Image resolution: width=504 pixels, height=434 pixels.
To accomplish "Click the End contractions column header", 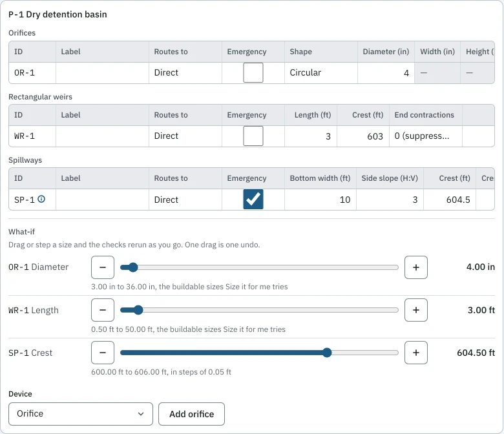I will pos(426,115).
